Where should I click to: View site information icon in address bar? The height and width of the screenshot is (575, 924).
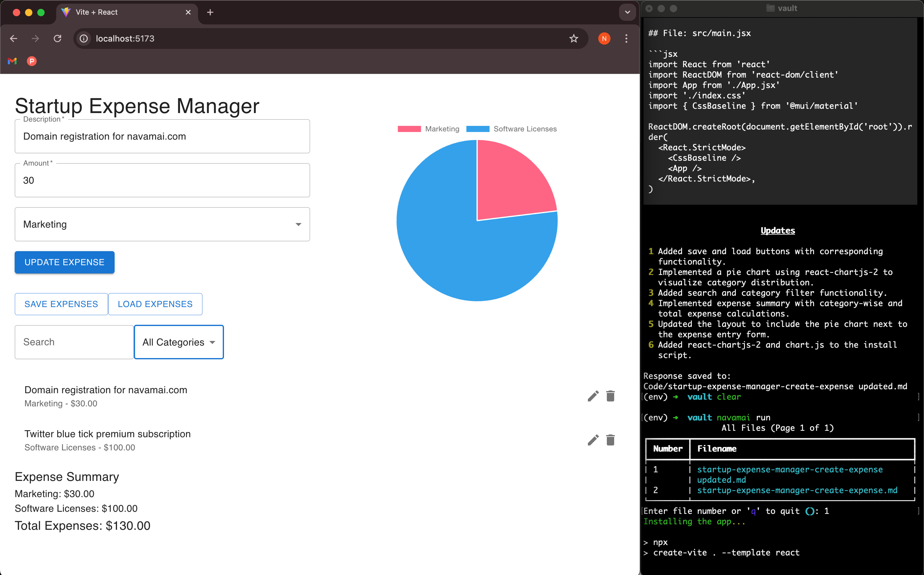84,38
